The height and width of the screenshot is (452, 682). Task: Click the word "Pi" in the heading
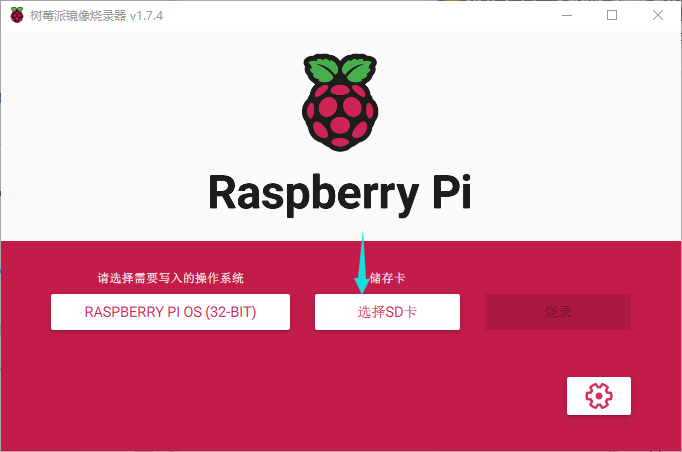pyautogui.click(x=450, y=193)
